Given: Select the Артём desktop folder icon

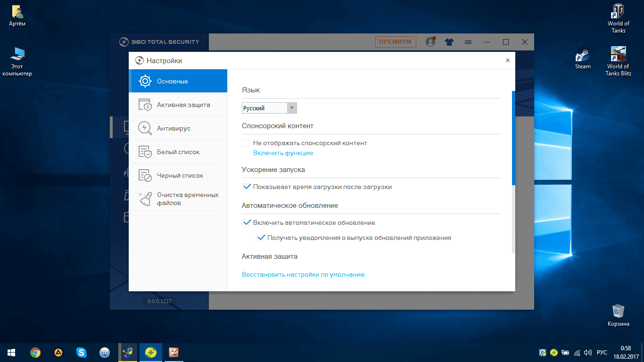Looking at the screenshot, I should coord(17,16).
